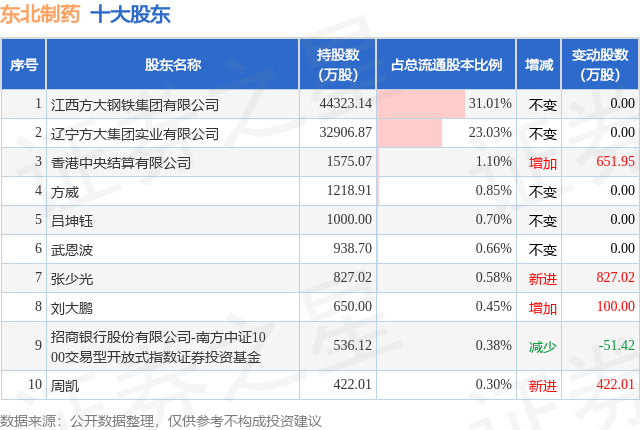Click the red 增加 label for 刘大鹏
640x430 pixels.
click(x=542, y=308)
